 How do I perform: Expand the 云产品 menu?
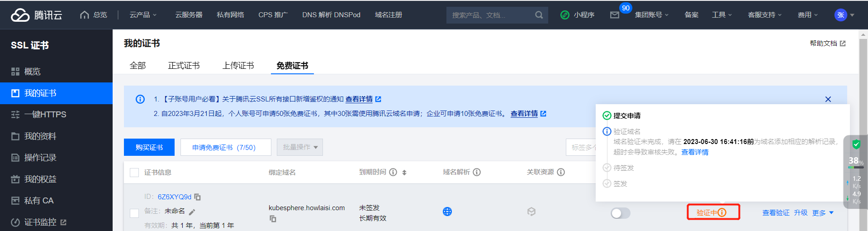(143, 15)
